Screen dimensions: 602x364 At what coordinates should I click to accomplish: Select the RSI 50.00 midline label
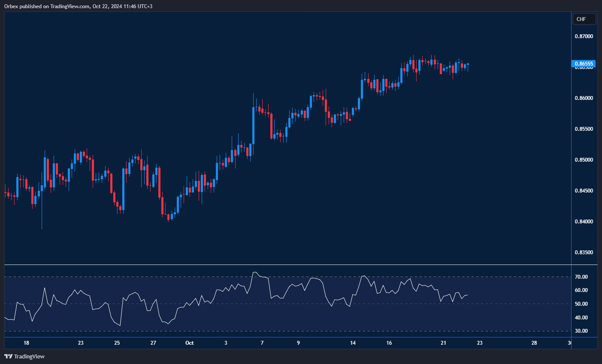pyautogui.click(x=581, y=304)
